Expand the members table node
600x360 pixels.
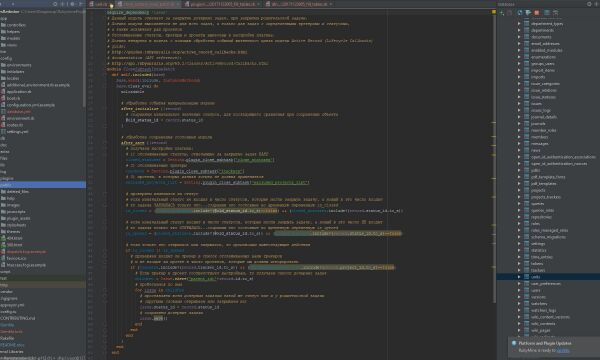pos(519,137)
